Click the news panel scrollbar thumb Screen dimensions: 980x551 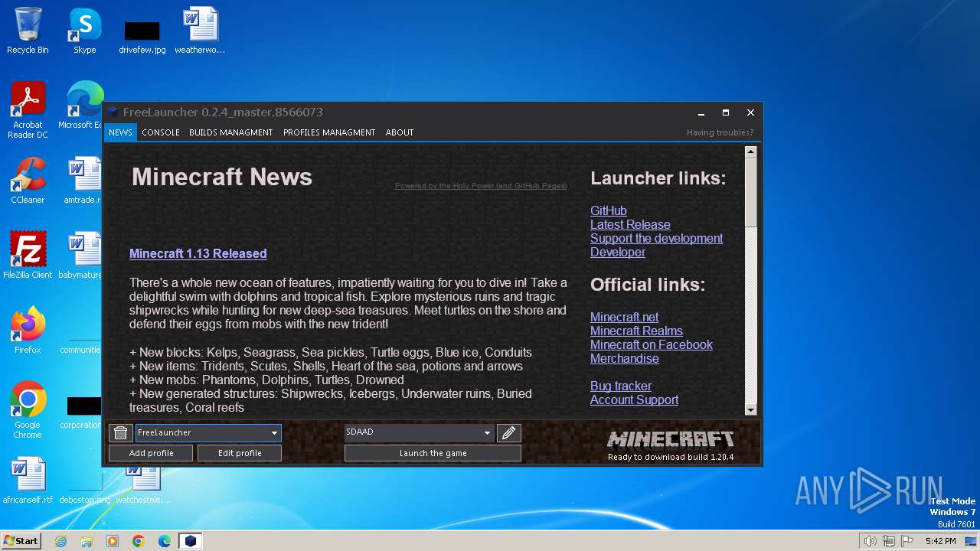(750, 191)
